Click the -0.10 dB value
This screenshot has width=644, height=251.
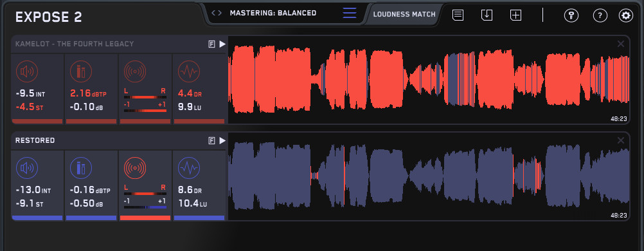86,107
